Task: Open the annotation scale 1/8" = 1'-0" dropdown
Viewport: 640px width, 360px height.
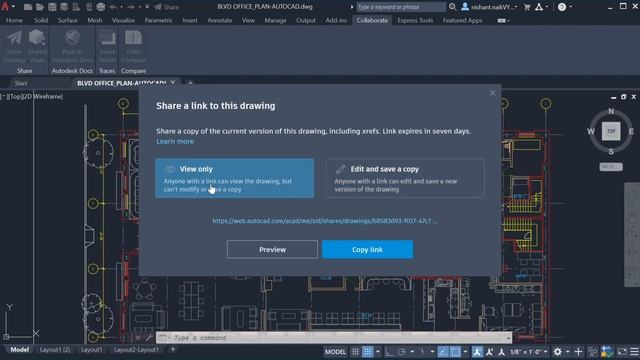Action: [x=529, y=351]
